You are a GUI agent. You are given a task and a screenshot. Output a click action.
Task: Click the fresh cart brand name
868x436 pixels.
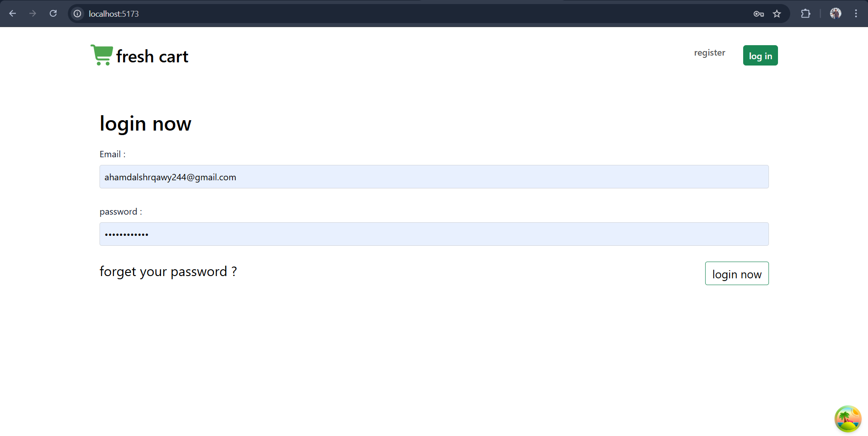[x=152, y=56]
